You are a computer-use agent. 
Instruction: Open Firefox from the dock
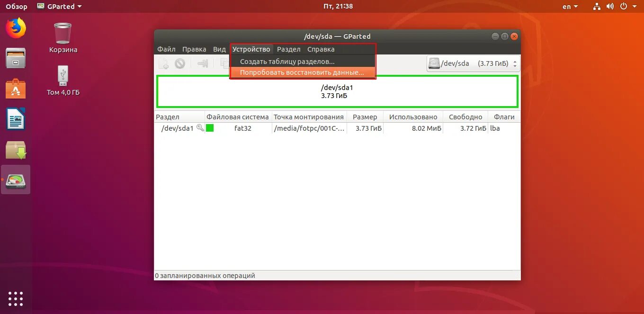pos(16,28)
